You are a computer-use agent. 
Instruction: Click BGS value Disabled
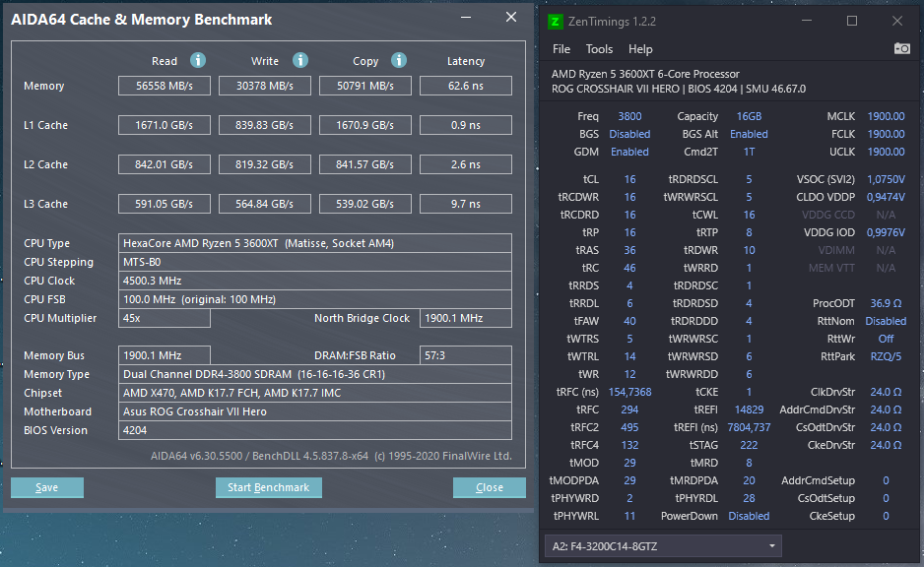tap(629, 134)
